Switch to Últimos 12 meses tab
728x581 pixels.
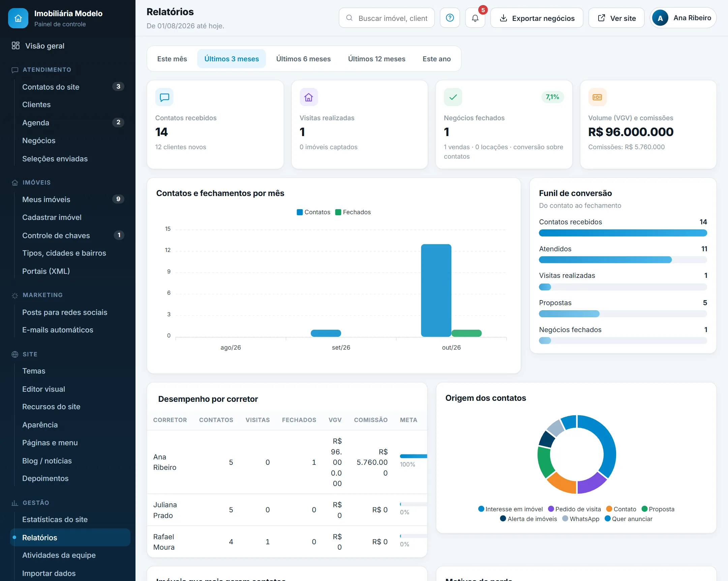click(x=376, y=59)
